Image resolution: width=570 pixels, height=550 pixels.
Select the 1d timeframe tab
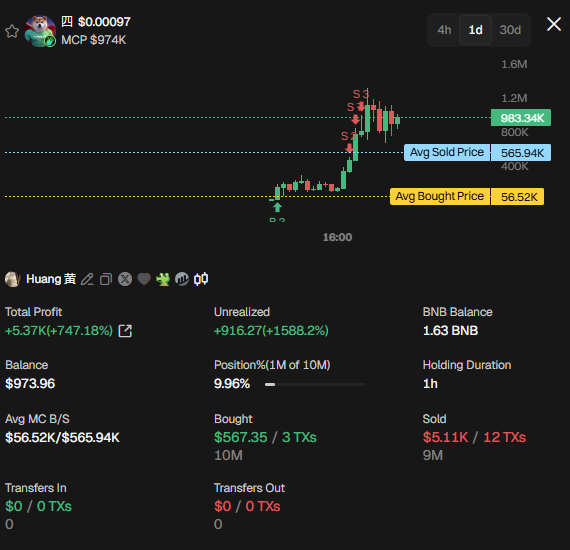point(475,30)
